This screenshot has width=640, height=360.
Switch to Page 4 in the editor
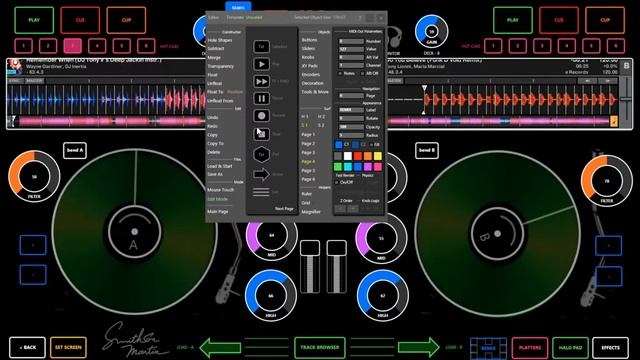308,162
